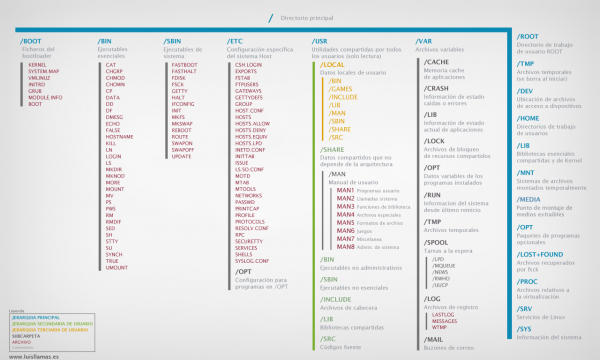Screen dimensions: 600x360
Task: Click the DMESG executable entry
Action: [x=114, y=117]
